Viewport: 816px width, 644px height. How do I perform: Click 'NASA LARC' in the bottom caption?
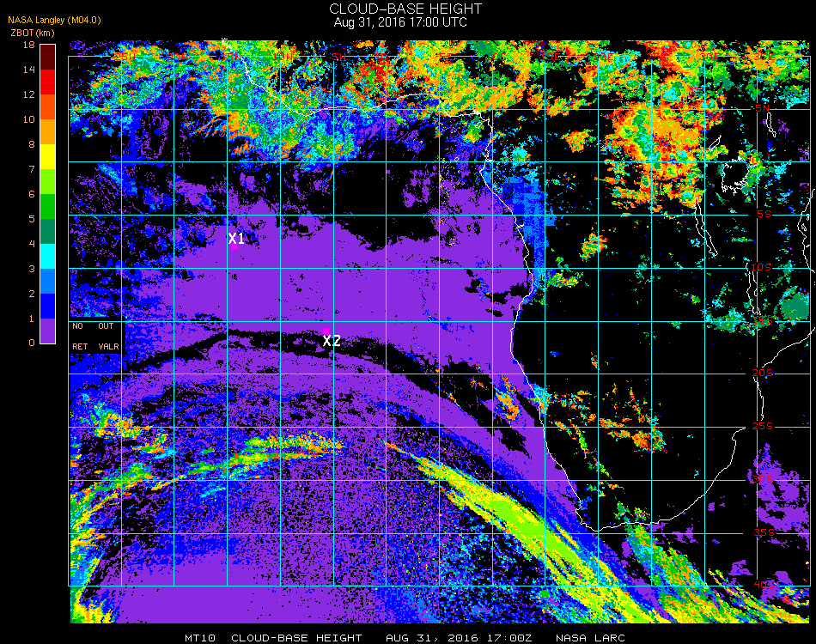pos(590,638)
